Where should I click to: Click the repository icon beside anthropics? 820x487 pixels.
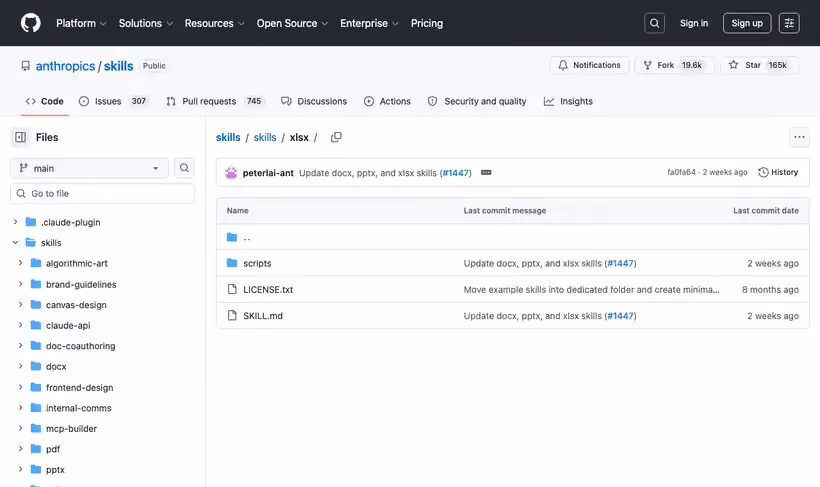[x=26, y=66]
